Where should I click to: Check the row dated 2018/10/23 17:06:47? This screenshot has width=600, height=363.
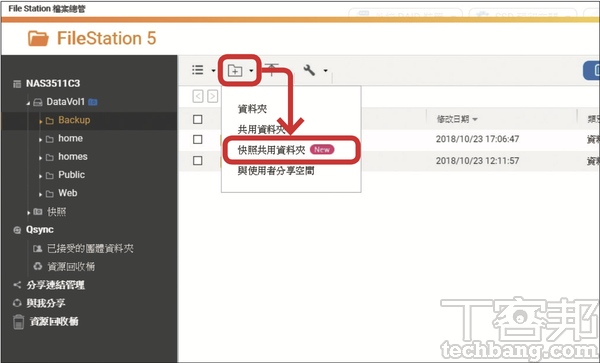[x=197, y=139]
